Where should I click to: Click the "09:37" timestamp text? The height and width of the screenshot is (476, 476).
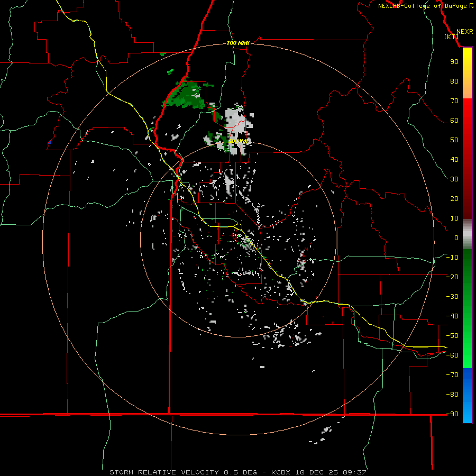point(355,472)
